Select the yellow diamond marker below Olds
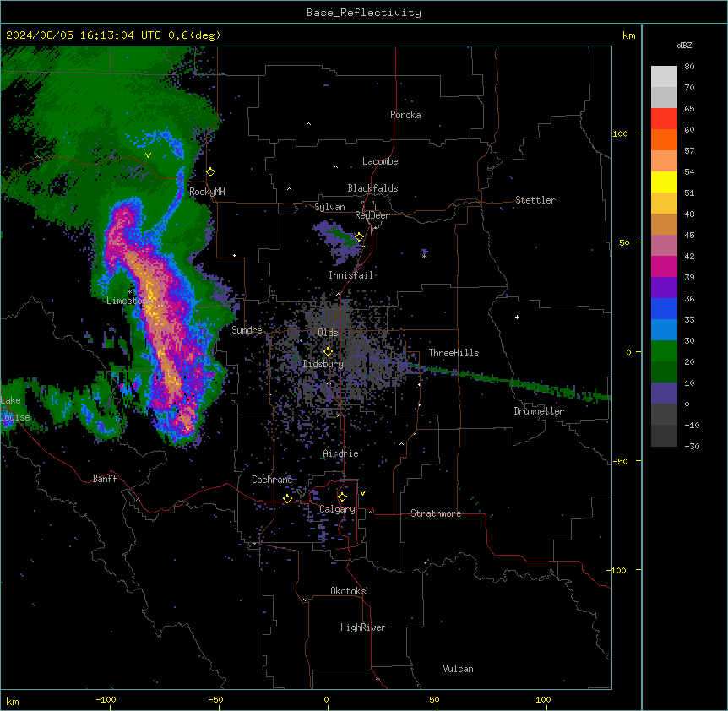The image size is (728, 711). tap(328, 352)
